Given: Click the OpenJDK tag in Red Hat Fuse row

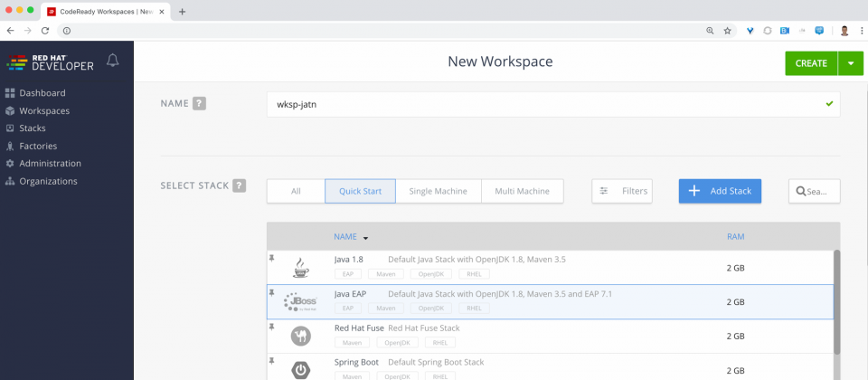Looking at the screenshot, I should pyautogui.click(x=398, y=342).
